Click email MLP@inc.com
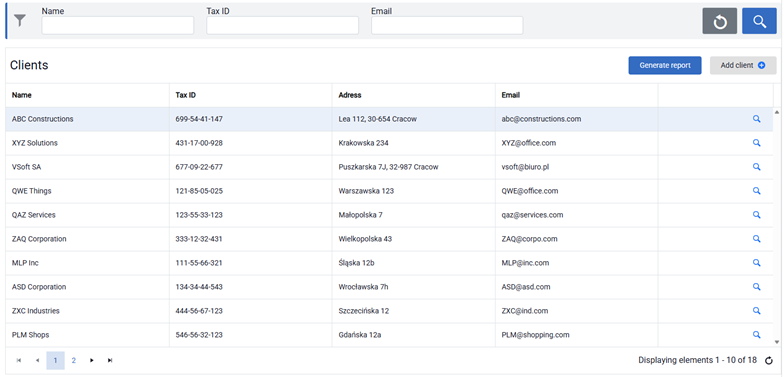 [525, 263]
